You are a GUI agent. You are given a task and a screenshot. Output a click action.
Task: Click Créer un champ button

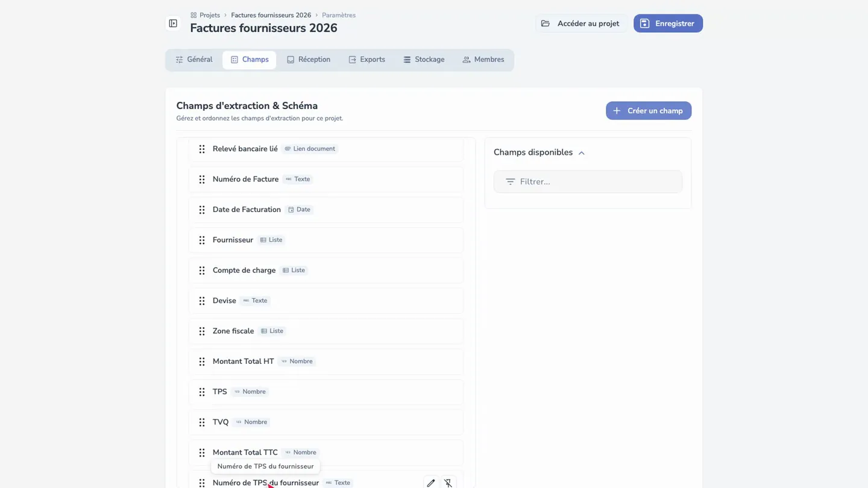click(x=649, y=111)
